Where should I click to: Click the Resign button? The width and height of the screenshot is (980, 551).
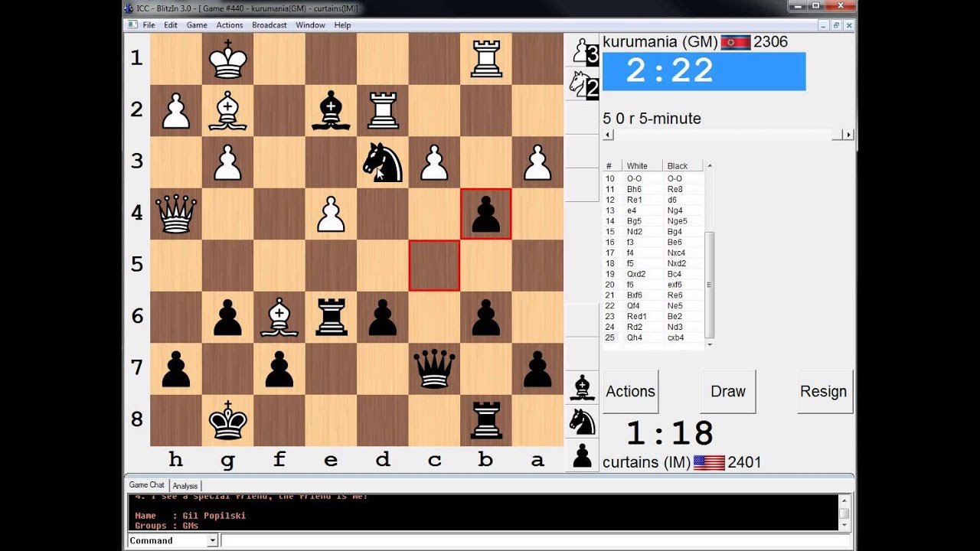(x=824, y=391)
